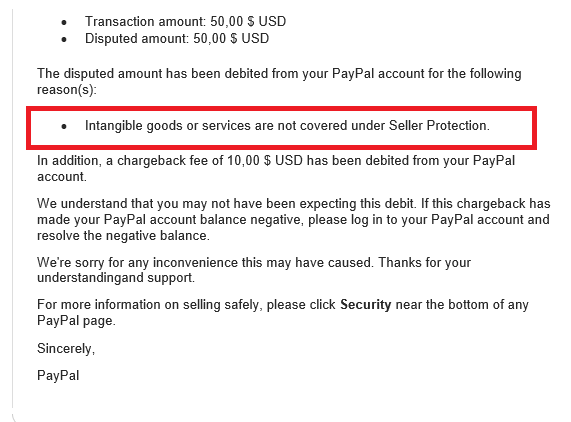This screenshot has height=422, width=571.
Task: Click the bold Security word
Action: click(x=365, y=304)
